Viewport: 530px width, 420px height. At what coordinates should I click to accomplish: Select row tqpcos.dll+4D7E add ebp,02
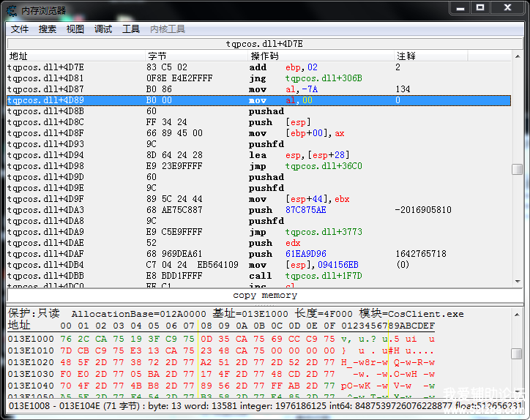(x=258, y=67)
